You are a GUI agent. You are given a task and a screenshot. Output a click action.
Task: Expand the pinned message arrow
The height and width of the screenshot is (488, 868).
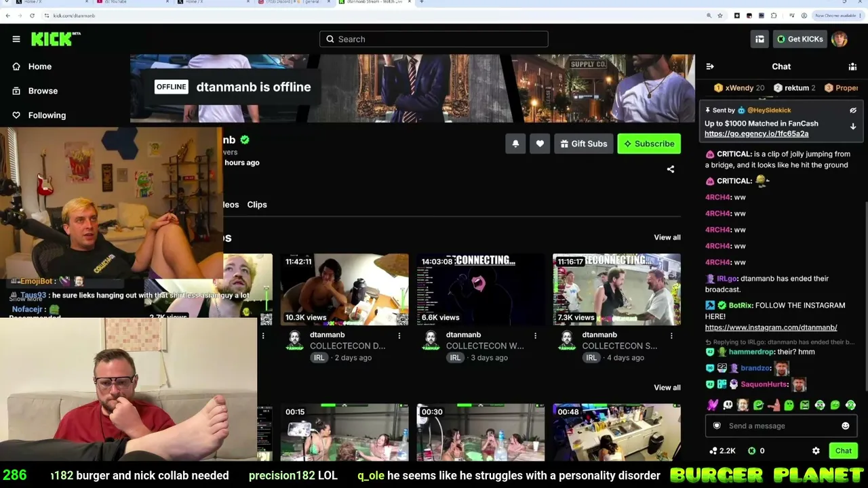[x=853, y=127]
